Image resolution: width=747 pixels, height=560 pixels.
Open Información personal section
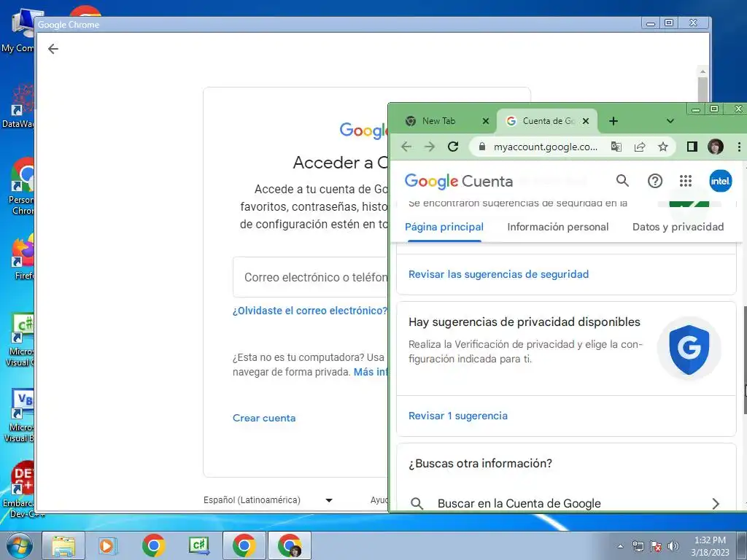[558, 227]
